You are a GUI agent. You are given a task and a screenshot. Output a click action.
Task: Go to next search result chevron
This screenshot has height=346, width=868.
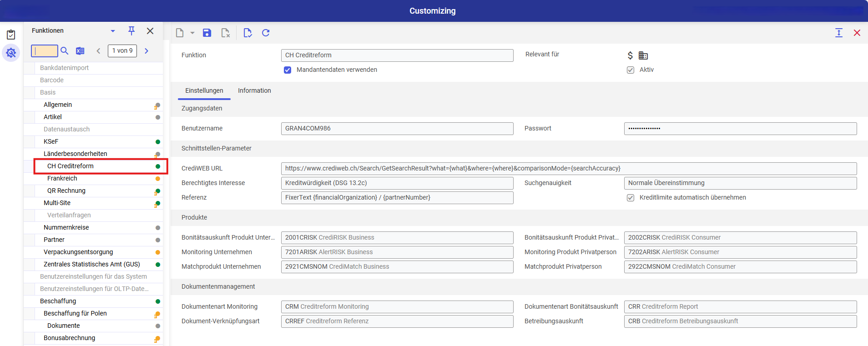(146, 51)
